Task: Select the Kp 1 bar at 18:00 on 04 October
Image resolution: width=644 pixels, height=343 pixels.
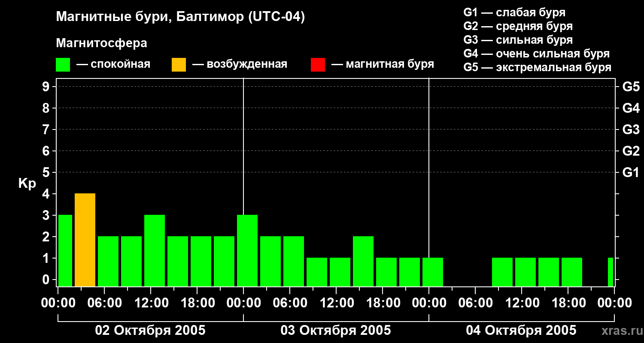Action: click(572, 272)
